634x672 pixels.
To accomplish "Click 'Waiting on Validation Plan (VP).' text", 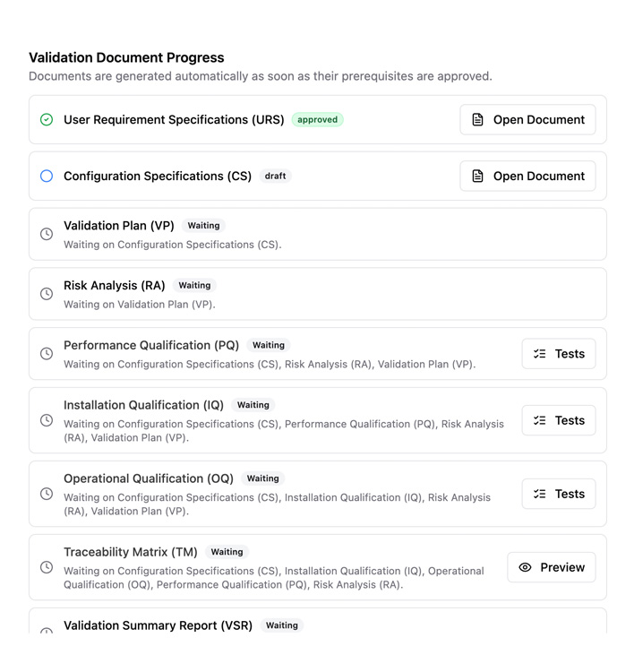I will click(x=140, y=305).
